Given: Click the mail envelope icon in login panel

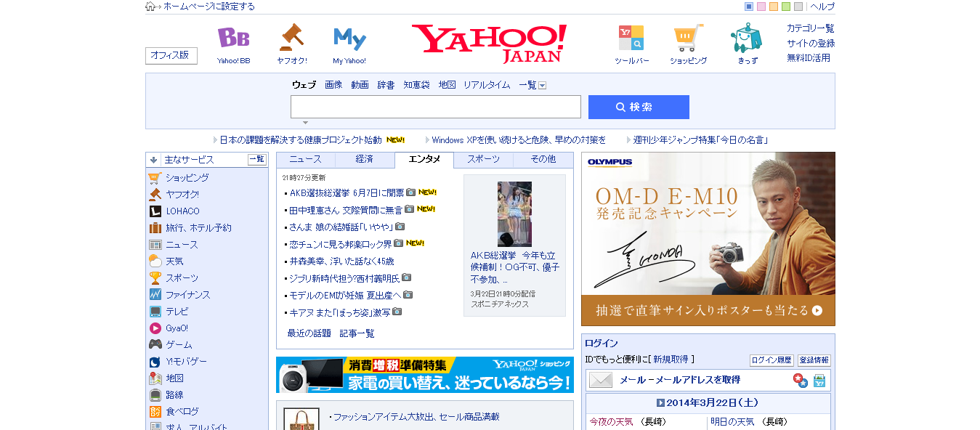Looking at the screenshot, I should coord(601,380).
